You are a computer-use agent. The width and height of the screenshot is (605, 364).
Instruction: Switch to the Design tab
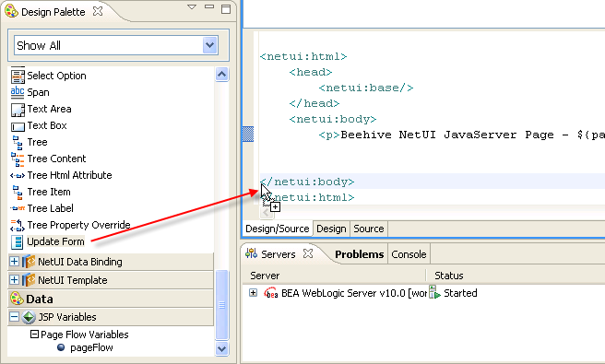(x=331, y=229)
